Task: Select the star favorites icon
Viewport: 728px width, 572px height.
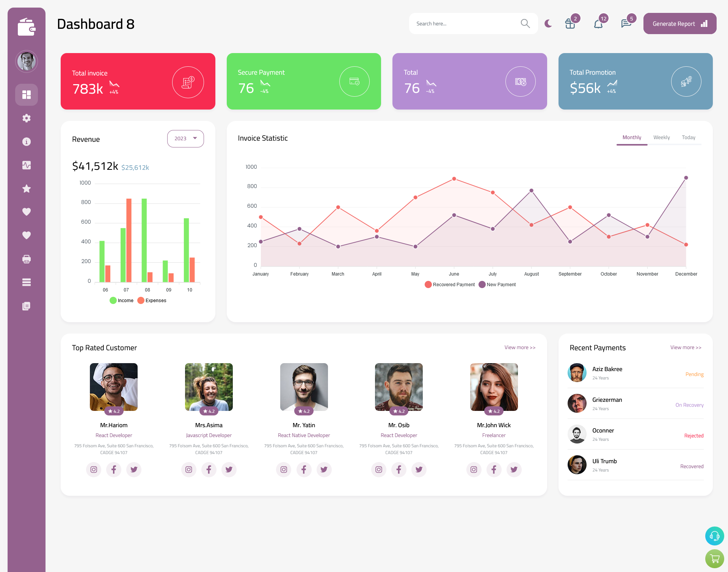Action: (26, 188)
